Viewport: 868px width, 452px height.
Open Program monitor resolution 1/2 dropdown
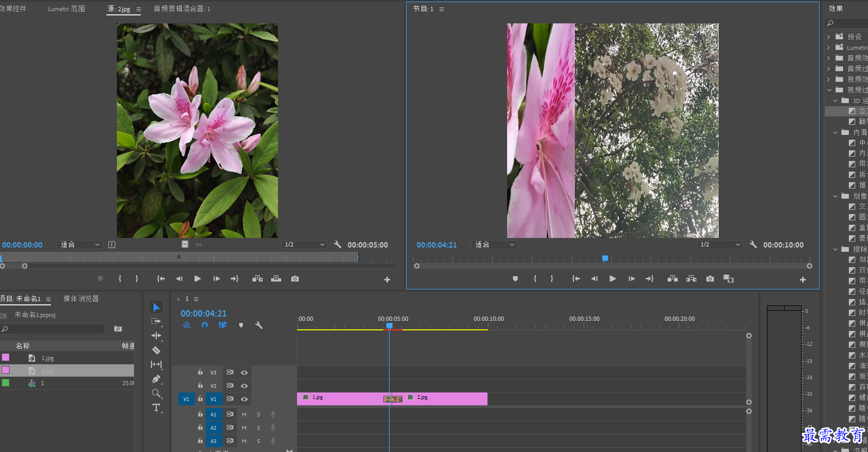[x=720, y=244]
